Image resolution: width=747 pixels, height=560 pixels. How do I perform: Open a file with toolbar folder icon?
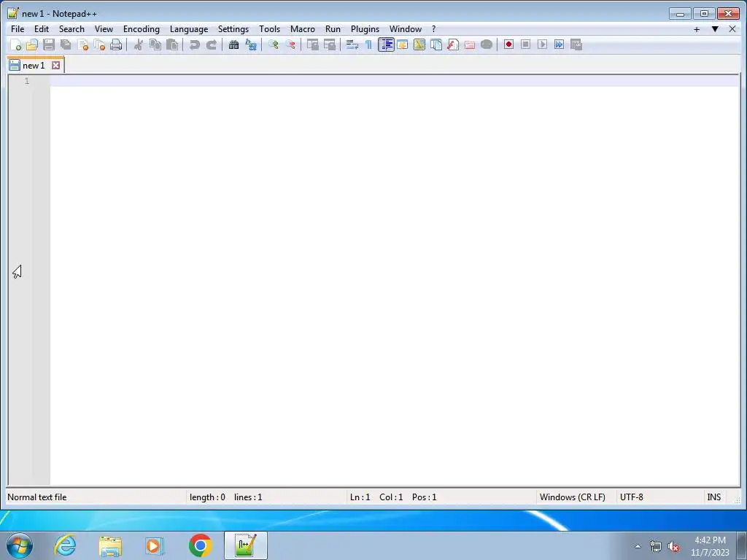32,44
